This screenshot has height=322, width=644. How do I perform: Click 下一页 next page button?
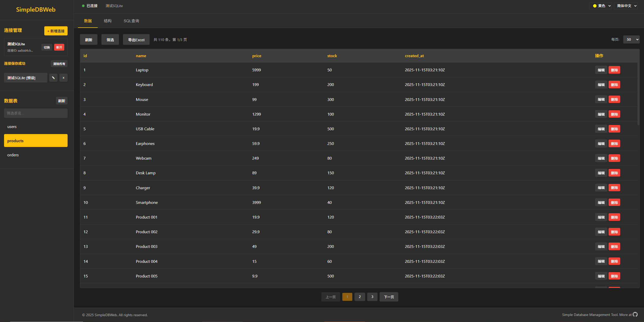[389, 297]
